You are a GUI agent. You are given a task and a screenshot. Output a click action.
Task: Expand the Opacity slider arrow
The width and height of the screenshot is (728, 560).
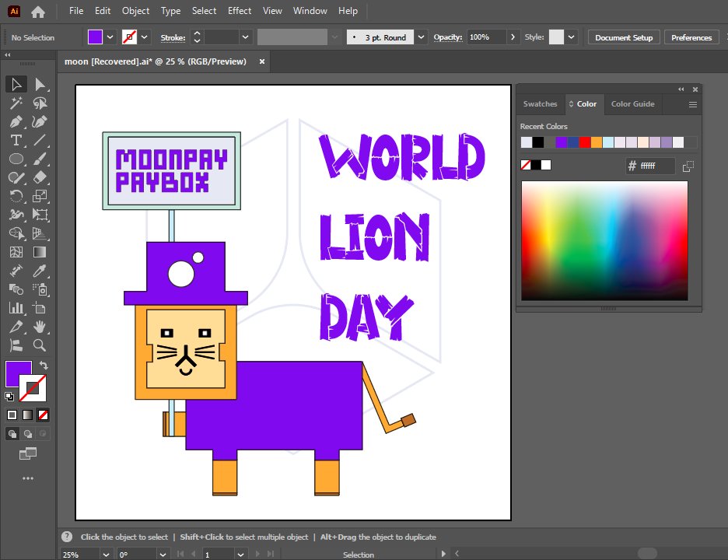pyautogui.click(x=513, y=37)
